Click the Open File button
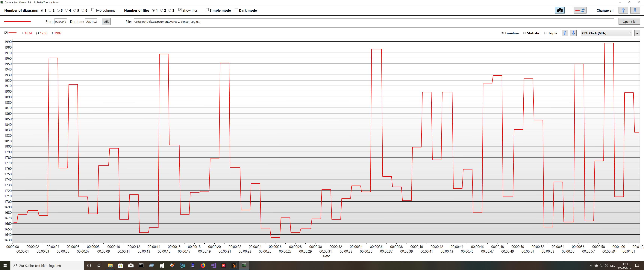Image resolution: width=644 pixels, height=270 pixels. [629, 22]
